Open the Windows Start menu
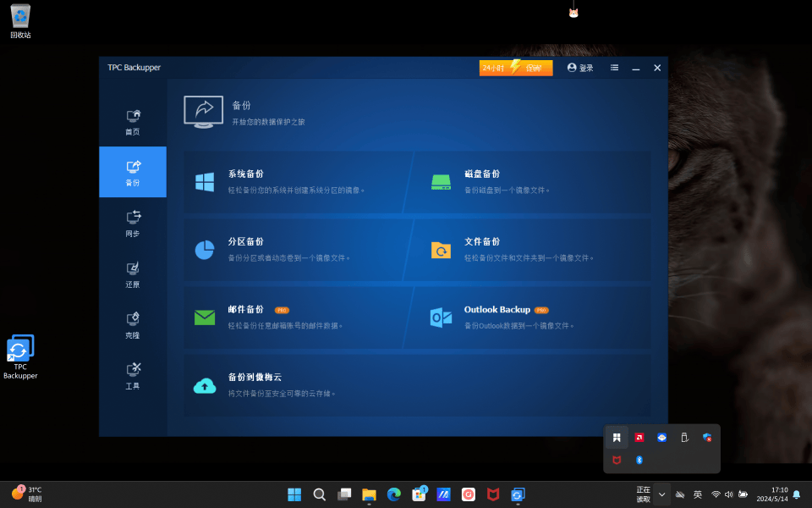 click(x=294, y=494)
